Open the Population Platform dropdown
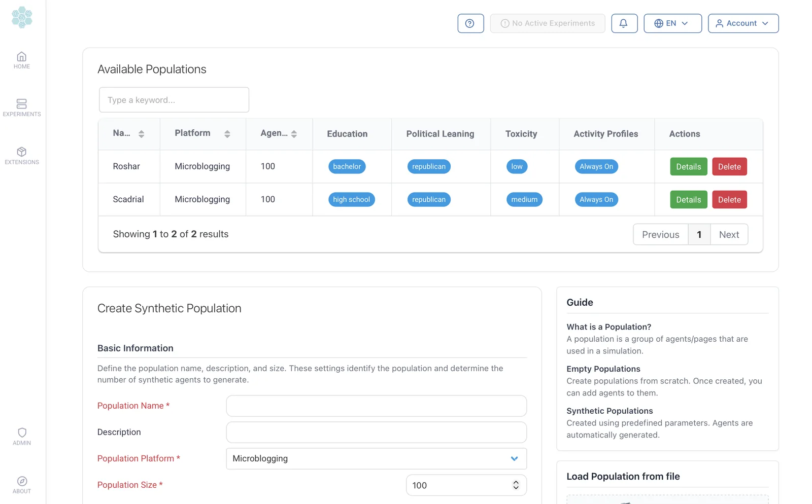812x504 pixels. coord(377,459)
